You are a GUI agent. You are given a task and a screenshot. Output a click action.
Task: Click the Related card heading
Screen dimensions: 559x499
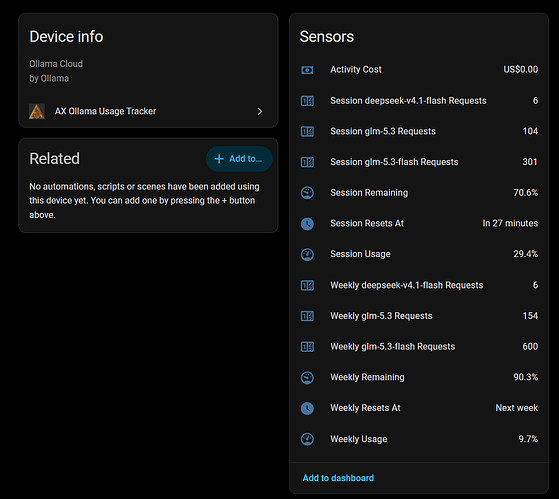point(55,159)
